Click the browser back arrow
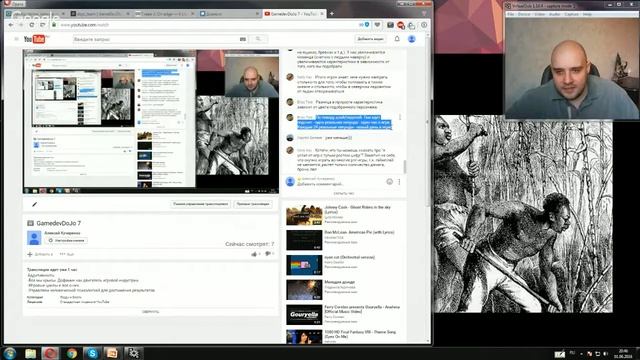640x360 pixels. point(11,25)
